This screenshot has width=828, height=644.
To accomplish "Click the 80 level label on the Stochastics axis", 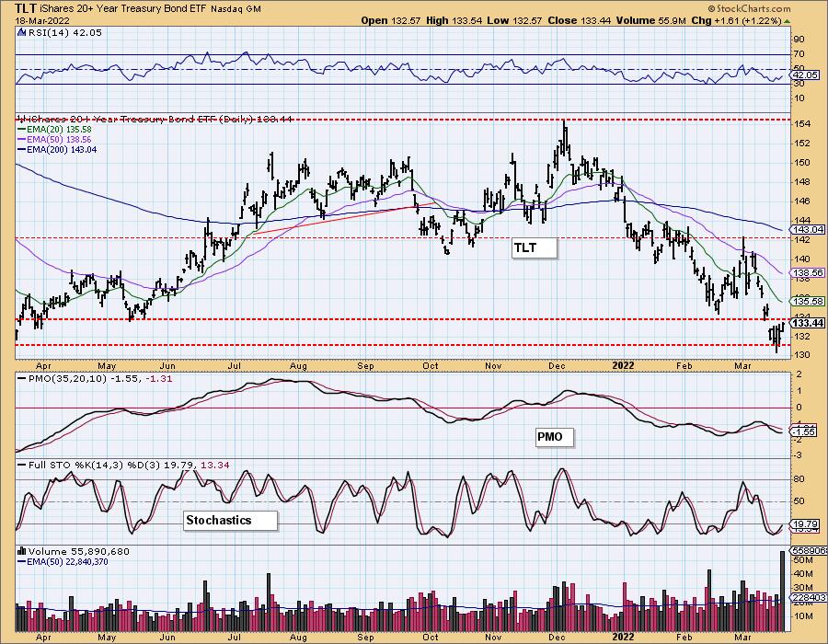I will [799, 479].
